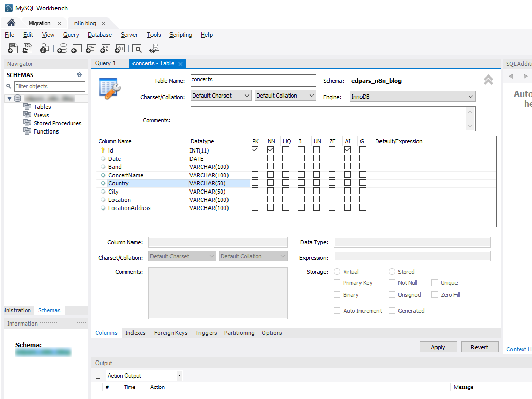Create a new table using the toolbar icon

pos(76,48)
